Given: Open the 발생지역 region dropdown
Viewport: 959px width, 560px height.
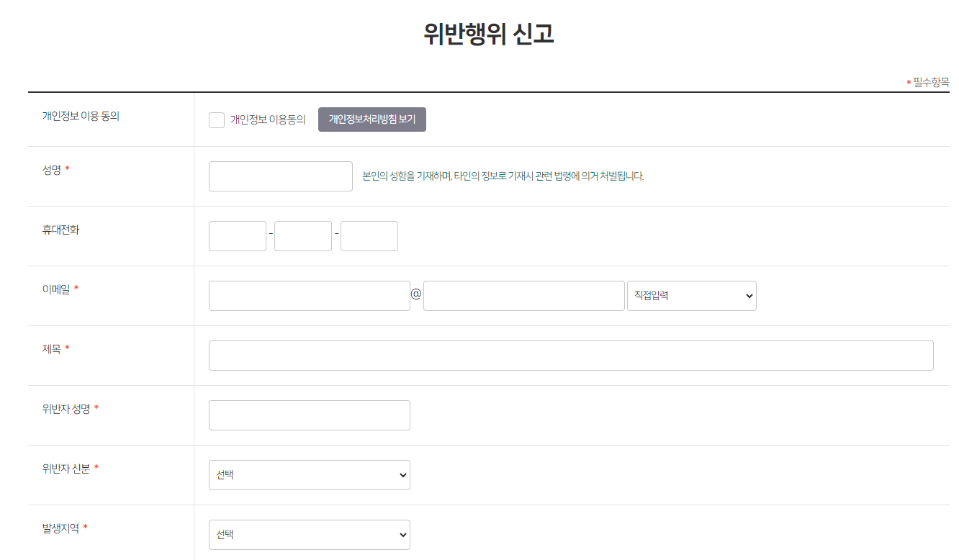Looking at the screenshot, I should [x=309, y=535].
